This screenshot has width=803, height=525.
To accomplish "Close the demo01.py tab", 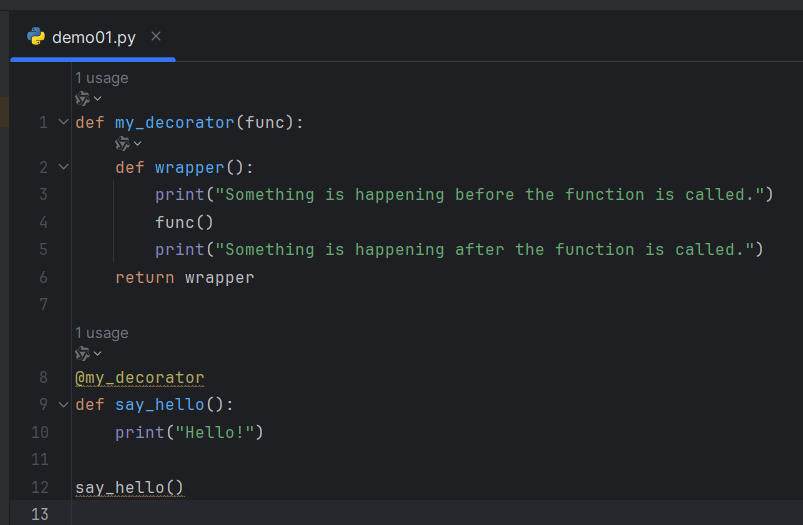I will [x=156, y=36].
